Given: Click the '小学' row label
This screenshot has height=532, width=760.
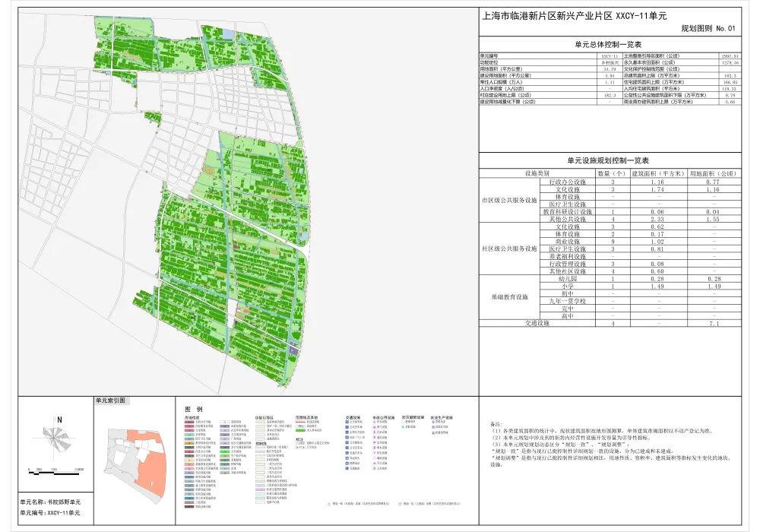Looking at the screenshot, I should click(x=568, y=287).
